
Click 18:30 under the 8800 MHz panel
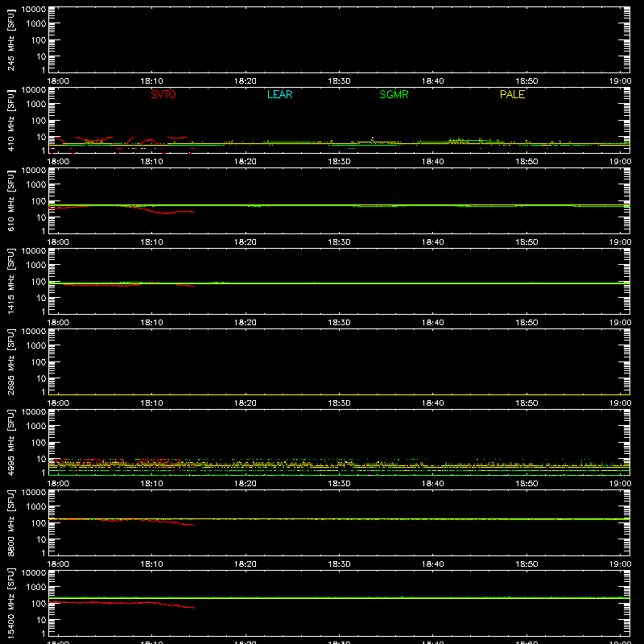(x=339, y=564)
